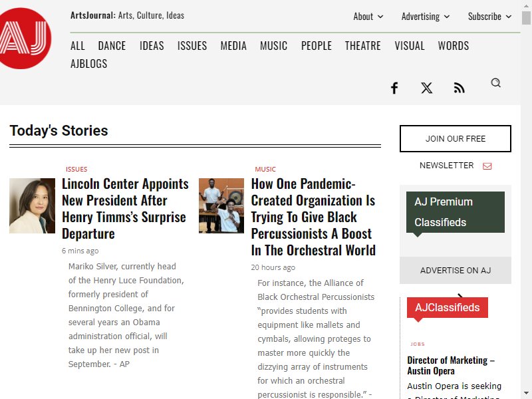The height and width of the screenshot is (399, 532).
Task: Click the ISSUES tag above Lincoln Center story
Action: coord(76,170)
